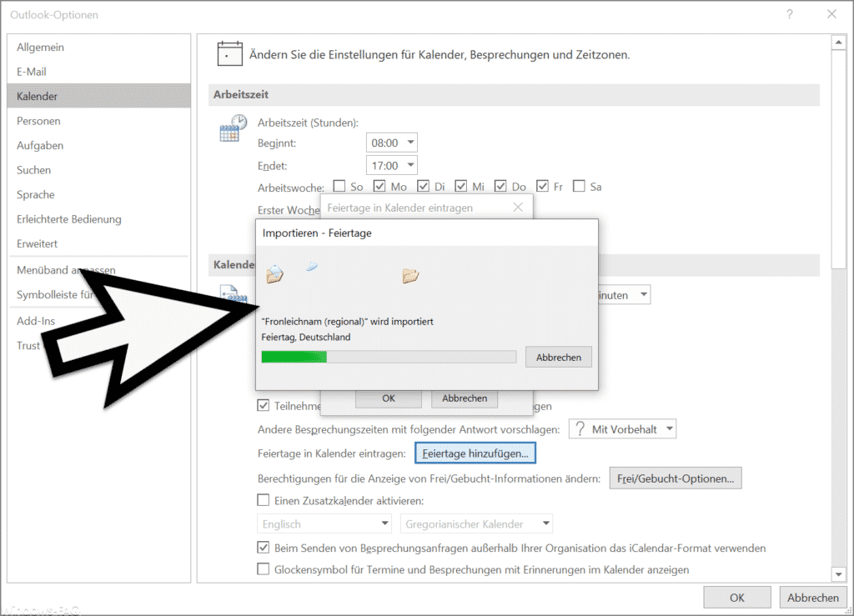
Task: Click Abbrechen in the import progress dialog
Action: (x=558, y=357)
